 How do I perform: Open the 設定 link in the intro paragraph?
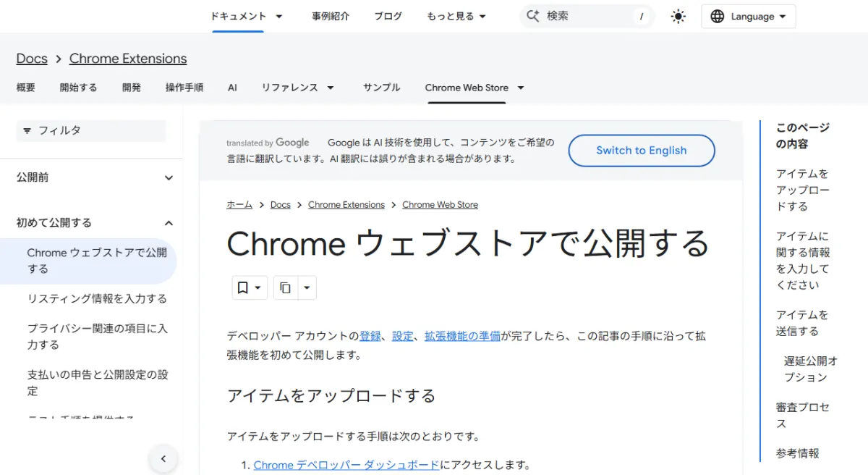point(403,336)
